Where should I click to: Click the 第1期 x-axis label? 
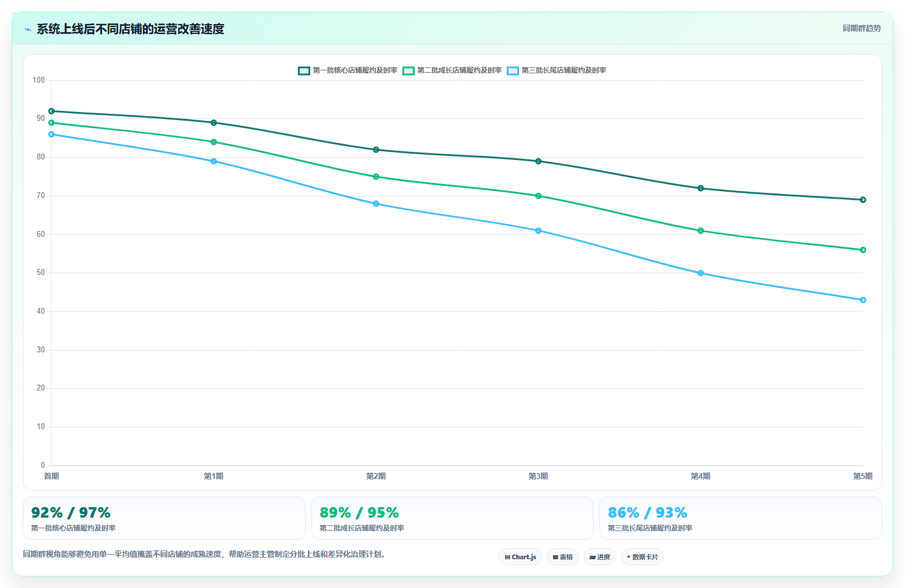coord(213,476)
